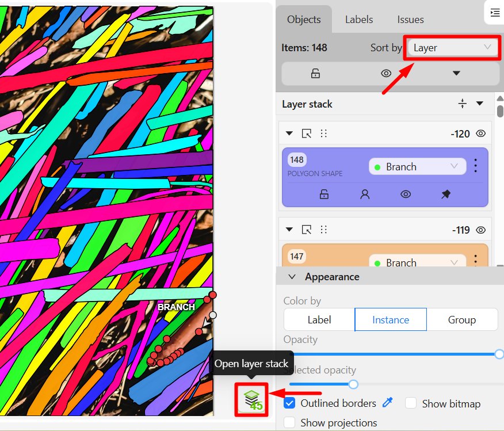Screen dimensions: 504x431
Task: Open outline color picker eyedropper
Action: tap(388, 402)
